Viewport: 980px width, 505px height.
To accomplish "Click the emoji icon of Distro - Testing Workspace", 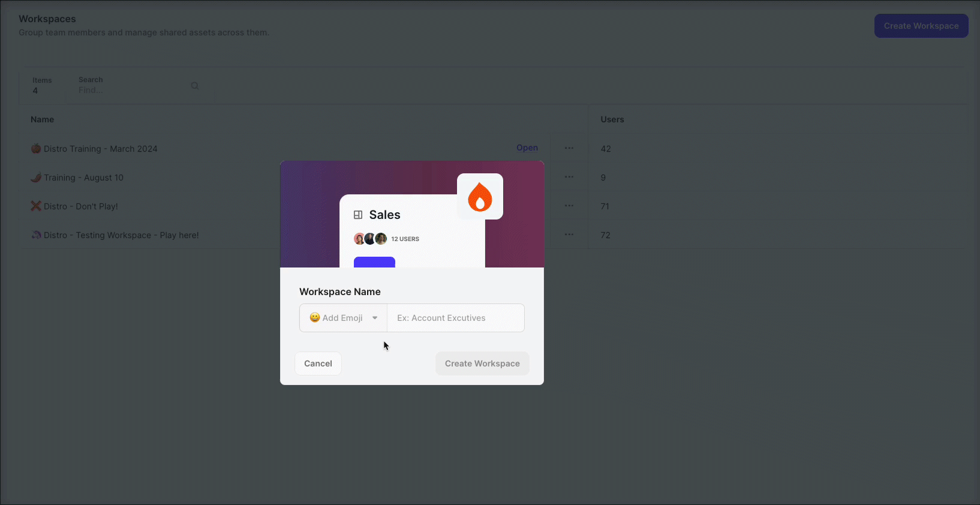I will [36, 235].
